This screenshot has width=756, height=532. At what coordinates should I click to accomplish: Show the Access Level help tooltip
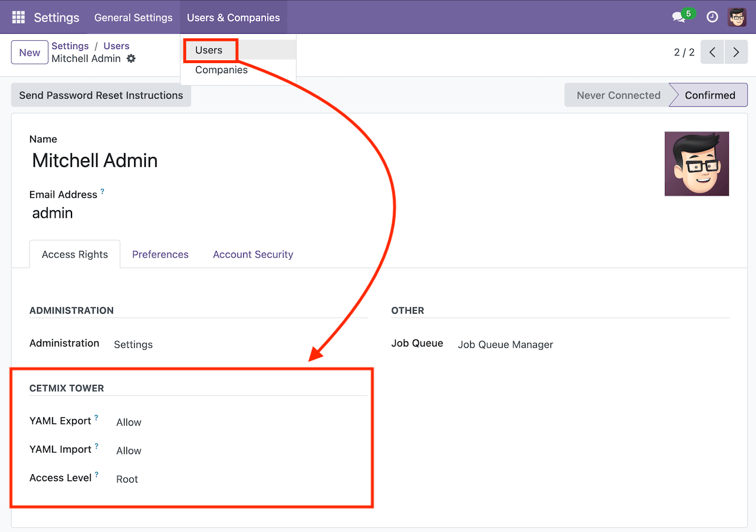tap(96, 473)
